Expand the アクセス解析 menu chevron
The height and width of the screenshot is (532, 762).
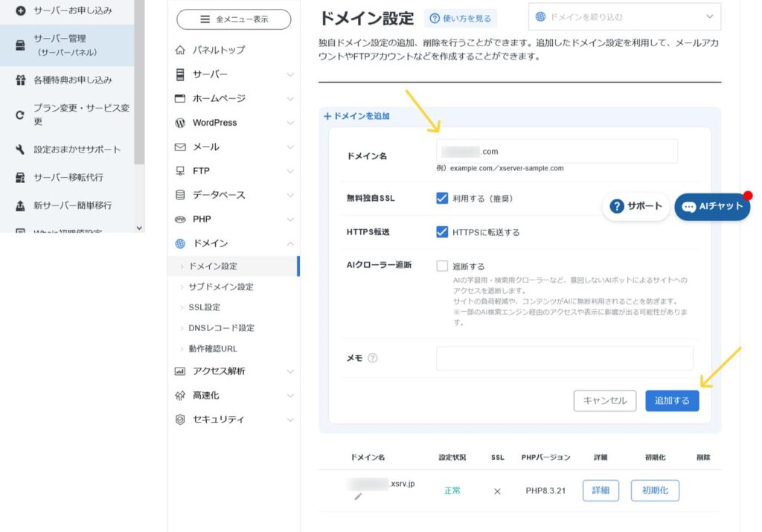(290, 372)
